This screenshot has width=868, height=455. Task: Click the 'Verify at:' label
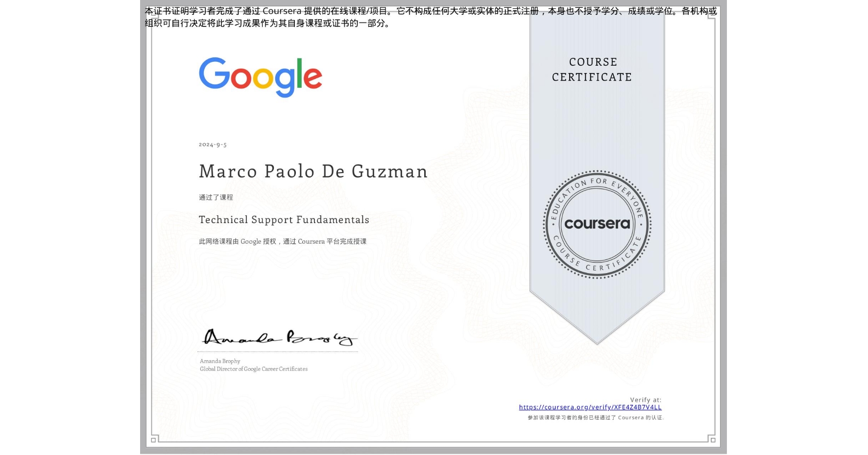(646, 400)
